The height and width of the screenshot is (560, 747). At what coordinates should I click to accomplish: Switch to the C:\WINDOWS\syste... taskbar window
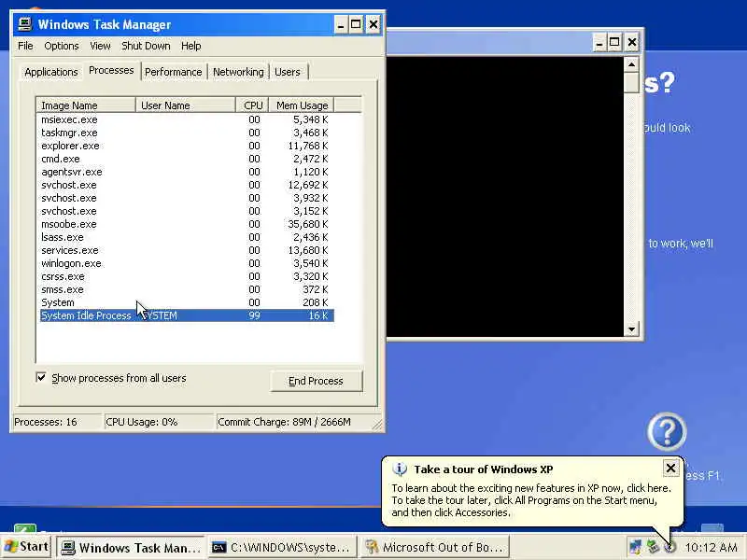281,548
